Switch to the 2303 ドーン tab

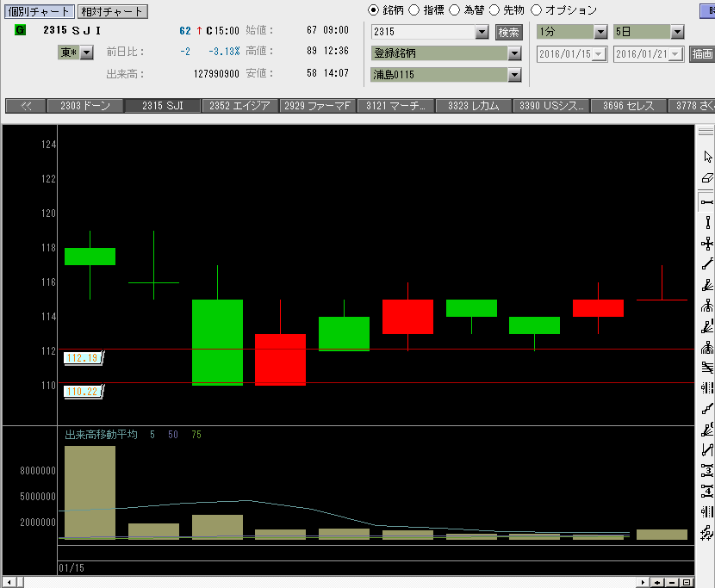(84, 106)
